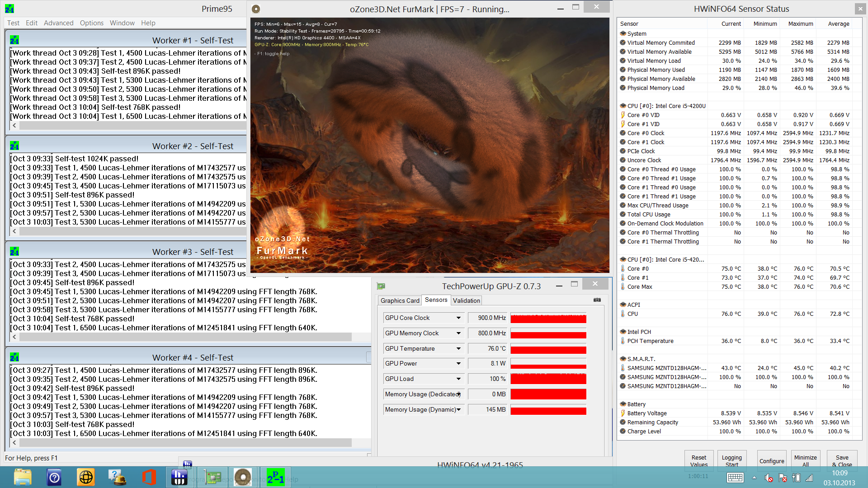Switch to the Graphics Card tab
The image size is (868, 488).
tap(400, 300)
